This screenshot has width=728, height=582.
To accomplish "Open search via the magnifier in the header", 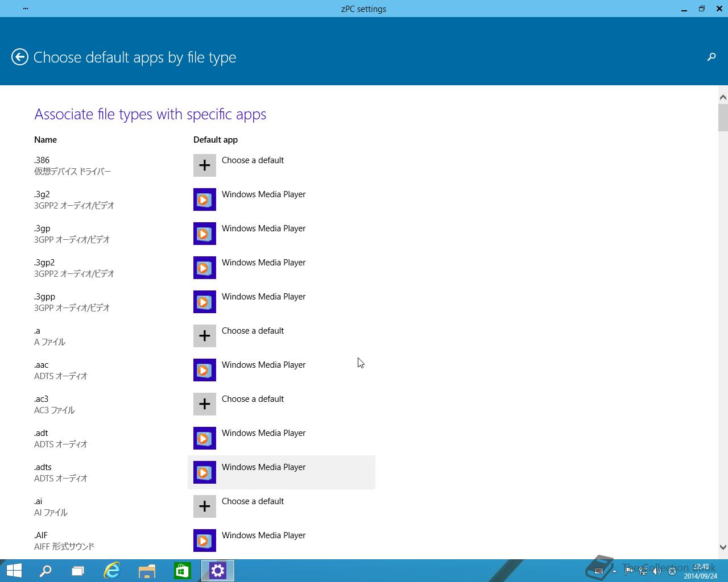I will click(712, 57).
